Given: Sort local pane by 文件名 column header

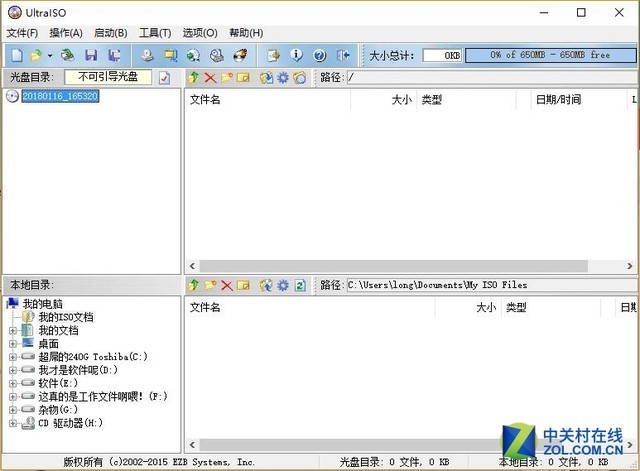Looking at the screenshot, I should pos(310,307).
